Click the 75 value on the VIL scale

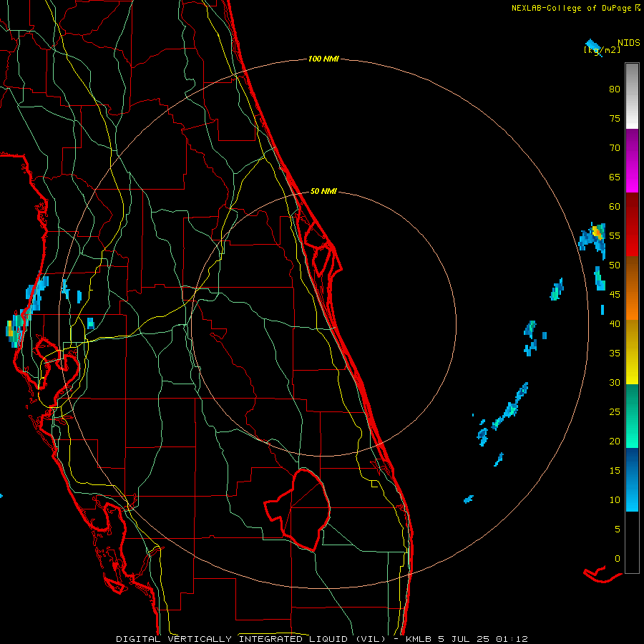point(615,118)
